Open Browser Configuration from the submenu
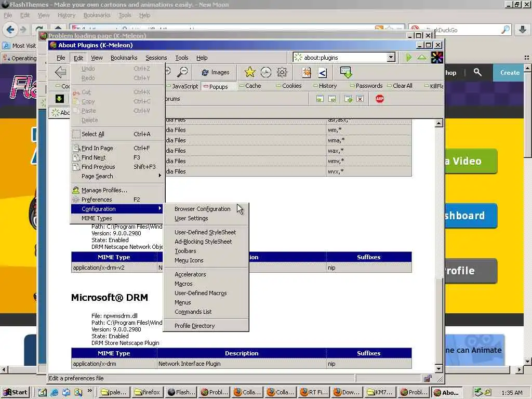Screen dimensions: 532x399 203,209
